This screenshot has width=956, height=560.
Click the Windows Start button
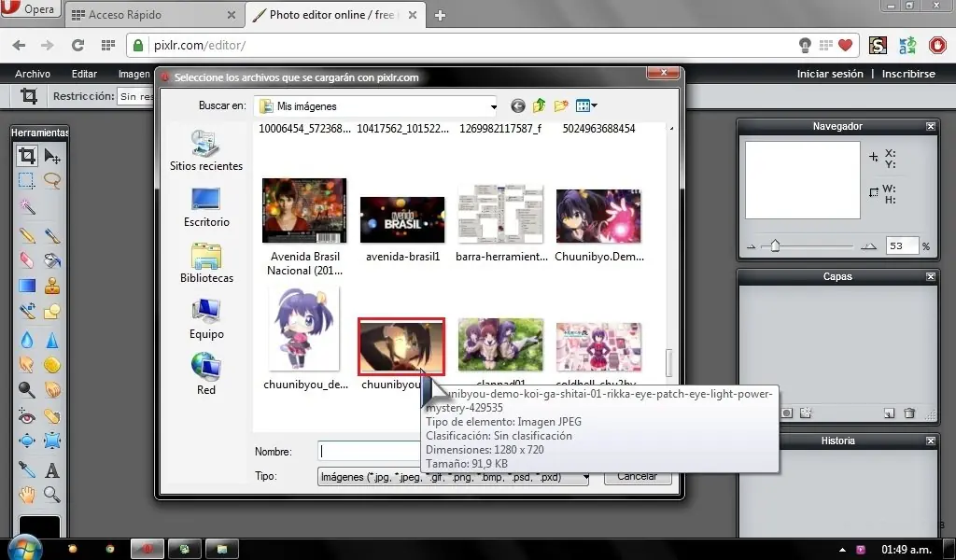[24, 548]
